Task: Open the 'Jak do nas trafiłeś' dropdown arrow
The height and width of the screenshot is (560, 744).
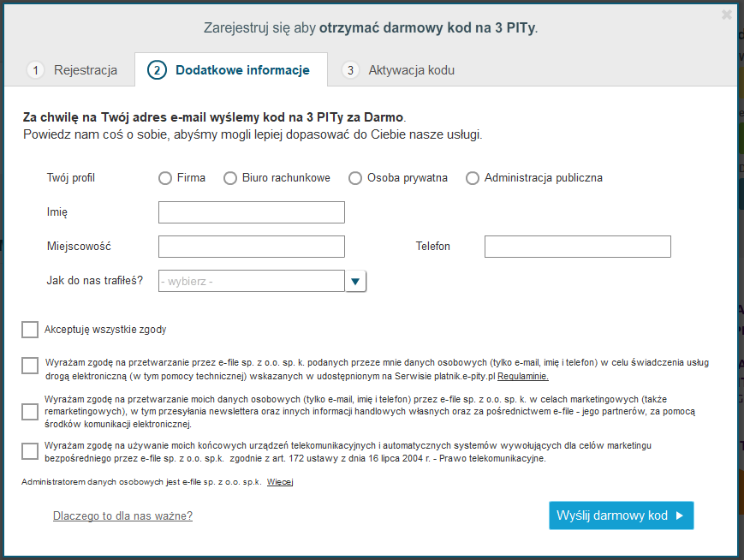Action: pos(355,282)
